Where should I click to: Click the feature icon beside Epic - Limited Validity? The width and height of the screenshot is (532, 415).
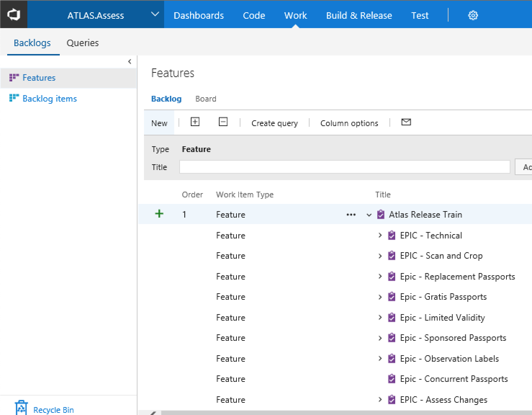pos(392,317)
